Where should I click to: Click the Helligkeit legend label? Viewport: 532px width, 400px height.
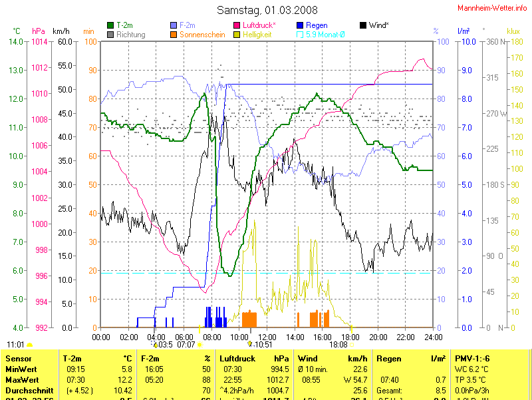pyautogui.click(x=257, y=35)
